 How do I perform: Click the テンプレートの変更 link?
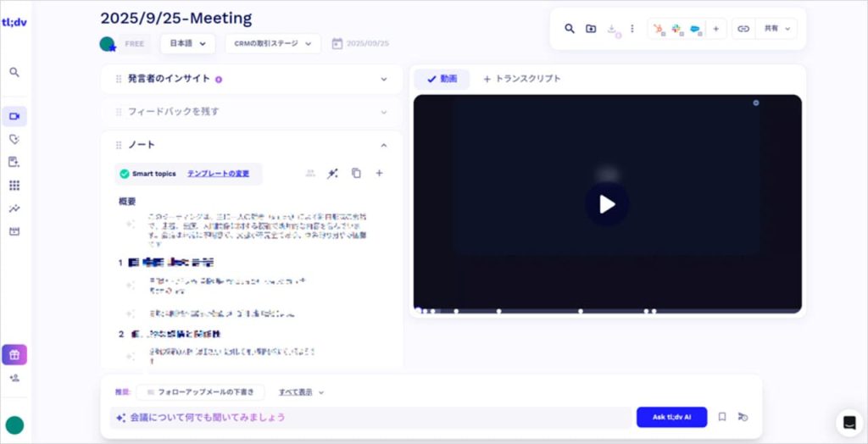218,174
